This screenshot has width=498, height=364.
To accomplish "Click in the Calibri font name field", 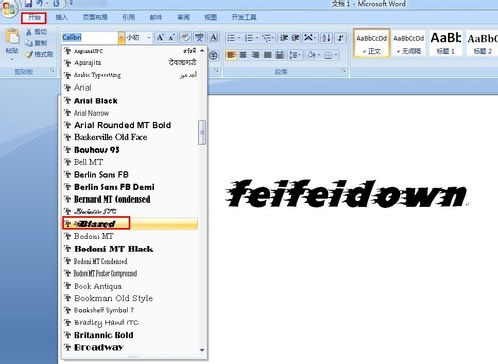I will tap(89, 38).
